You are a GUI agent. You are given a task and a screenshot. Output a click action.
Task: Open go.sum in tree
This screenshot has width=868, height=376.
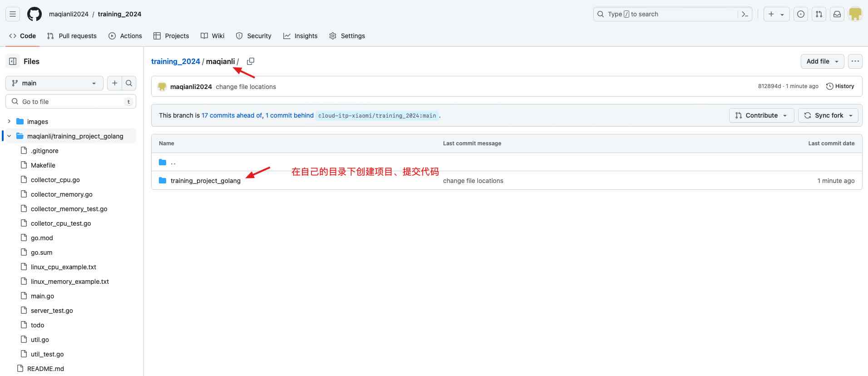[x=42, y=252]
